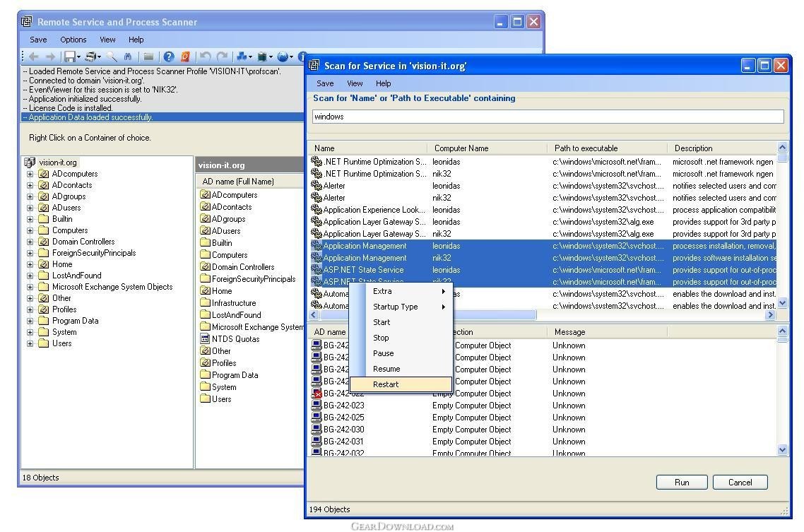Sort by the Description column header
This screenshot has width=804, height=532.
point(723,148)
